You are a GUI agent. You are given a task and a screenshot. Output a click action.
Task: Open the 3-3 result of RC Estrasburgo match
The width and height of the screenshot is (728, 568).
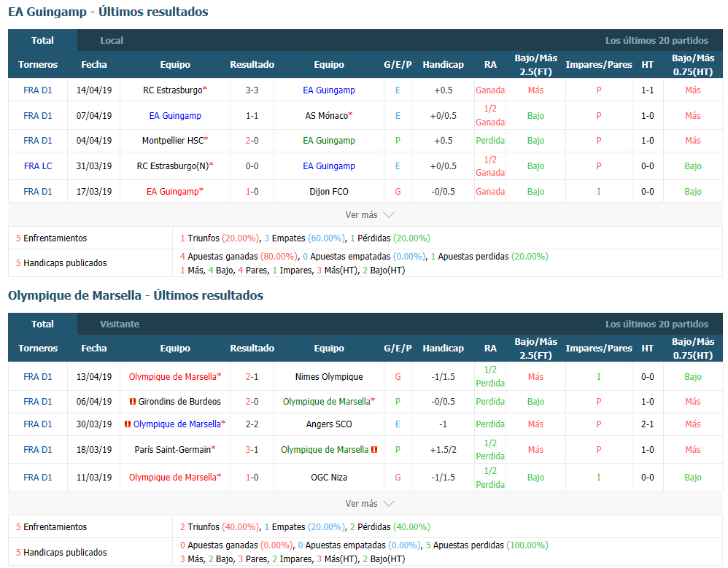(252, 90)
